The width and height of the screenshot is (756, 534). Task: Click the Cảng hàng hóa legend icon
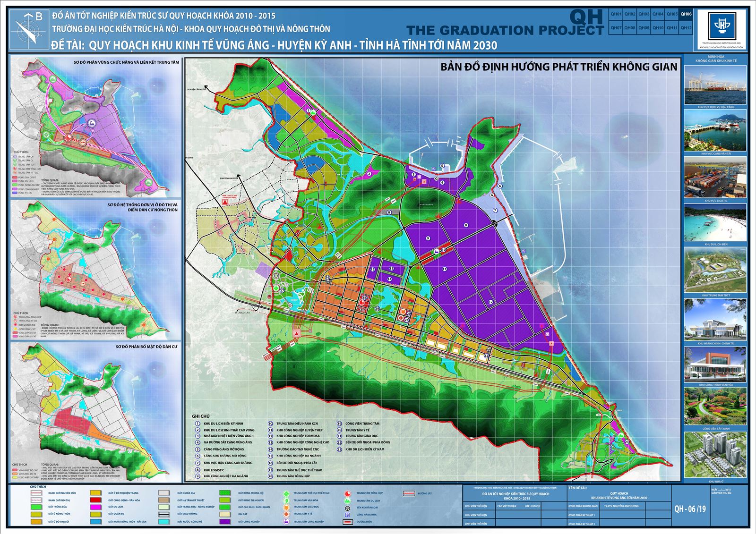[x=347, y=515]
